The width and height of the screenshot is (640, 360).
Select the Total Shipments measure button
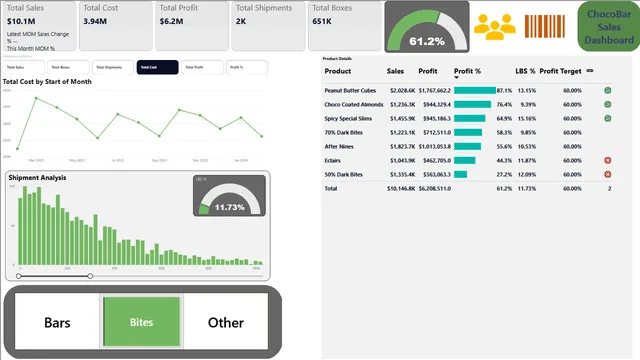pos(113,67)
